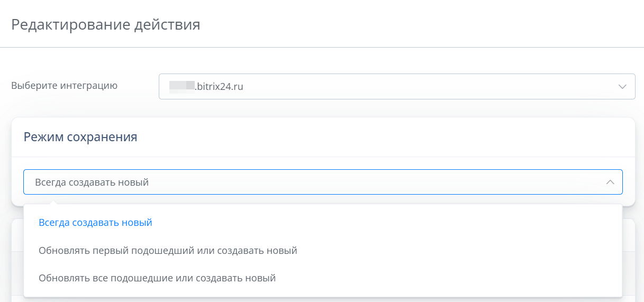
Task: Open the integration dropdown showing .bitrix24.ru
Action: [397, 86]
